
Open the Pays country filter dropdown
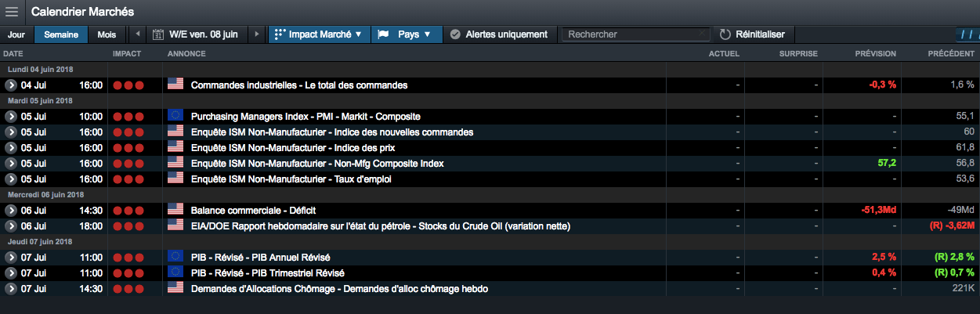pos(405,34)
